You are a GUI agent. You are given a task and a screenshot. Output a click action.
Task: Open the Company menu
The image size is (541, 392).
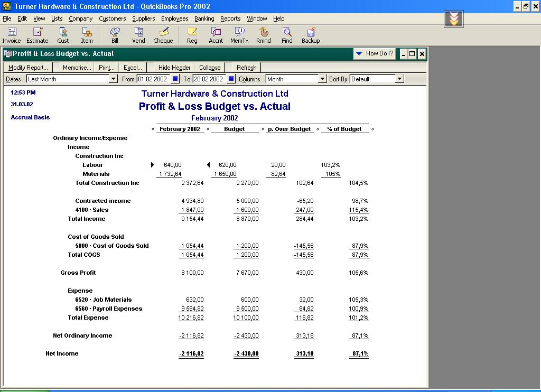(81, 18)
